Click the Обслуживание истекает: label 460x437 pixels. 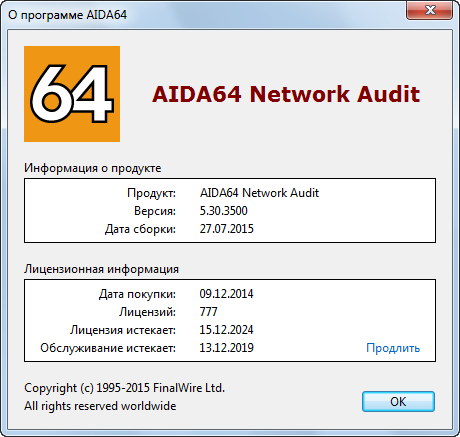point(108,348)
